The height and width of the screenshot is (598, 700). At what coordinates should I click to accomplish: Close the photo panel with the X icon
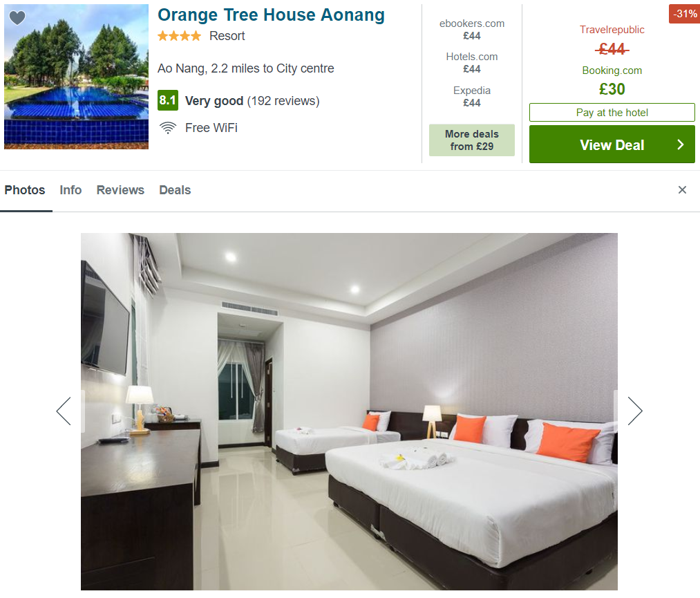point(682,190)
